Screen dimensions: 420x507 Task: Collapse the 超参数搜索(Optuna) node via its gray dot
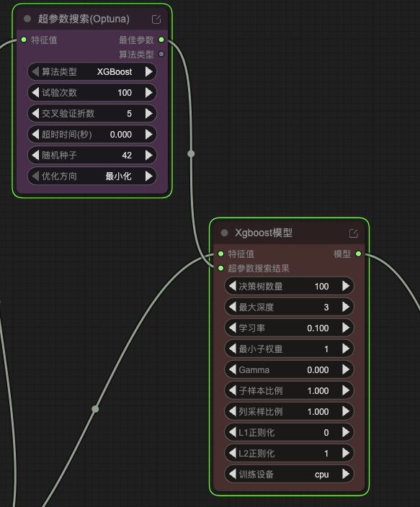(x=27, y=19)
